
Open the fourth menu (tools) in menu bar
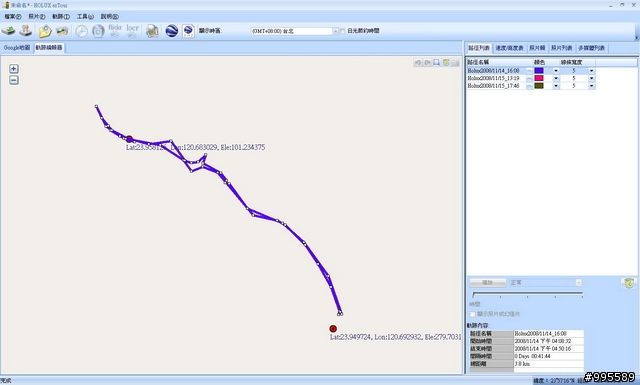(85, 17)
